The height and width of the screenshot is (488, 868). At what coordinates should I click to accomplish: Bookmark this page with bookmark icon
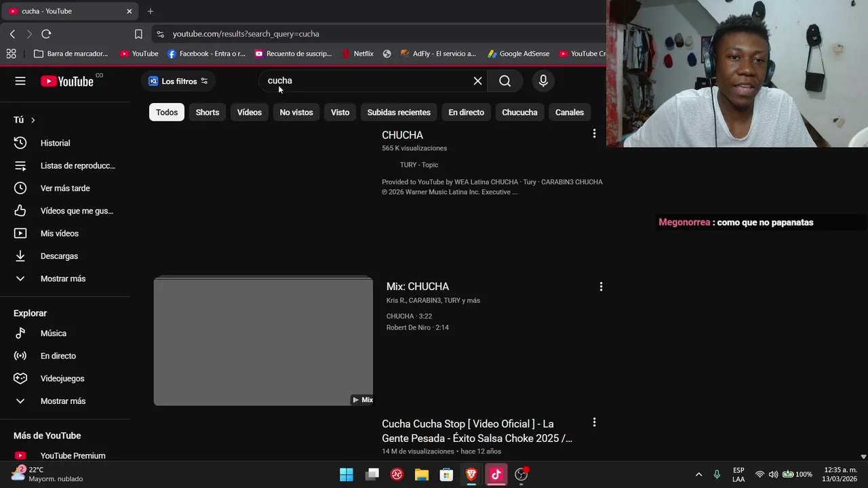[x=138, y=34]
